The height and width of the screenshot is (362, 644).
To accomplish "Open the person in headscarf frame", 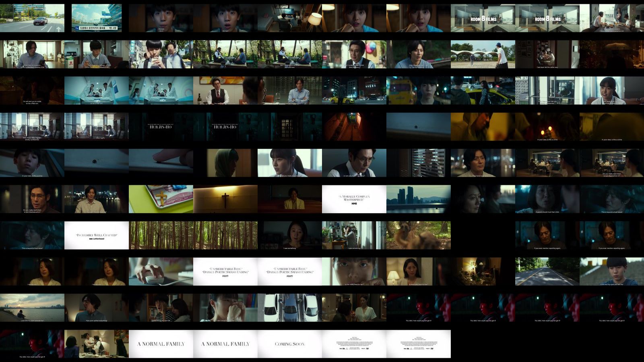I will click(225, 163).
